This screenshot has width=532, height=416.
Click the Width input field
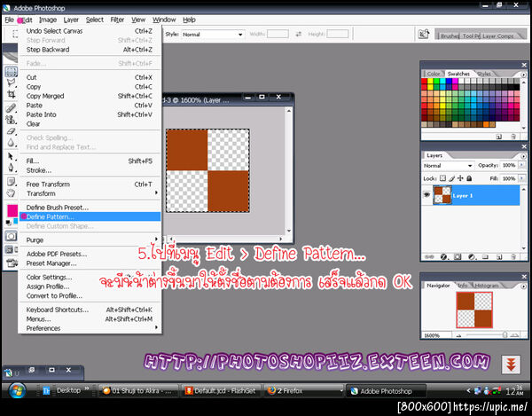coord(278,34)
